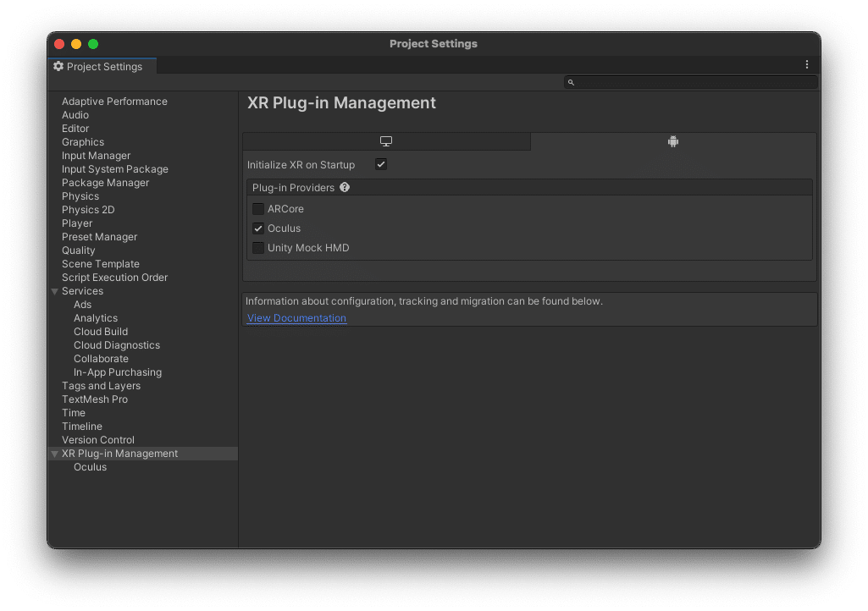Open the View Documentation link
Viewport: 868px width, 611px height.
pos(296,318)
